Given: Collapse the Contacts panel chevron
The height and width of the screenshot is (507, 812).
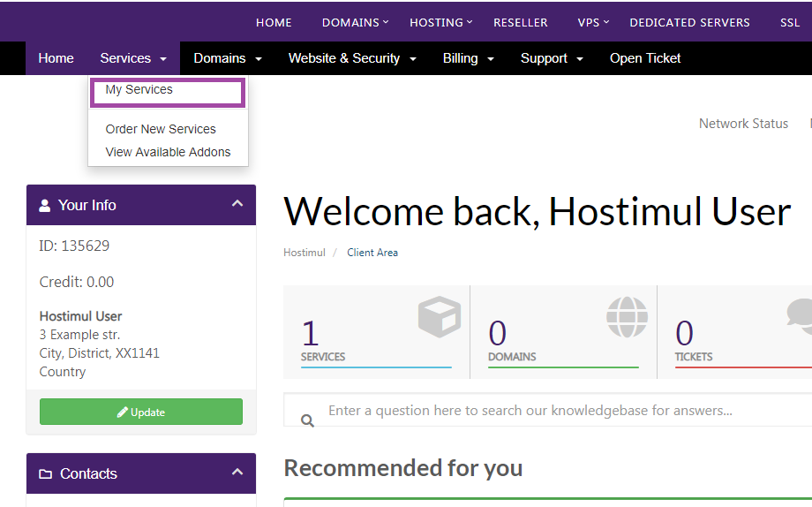Looking at the screenshot, I should tap(237, 473).
